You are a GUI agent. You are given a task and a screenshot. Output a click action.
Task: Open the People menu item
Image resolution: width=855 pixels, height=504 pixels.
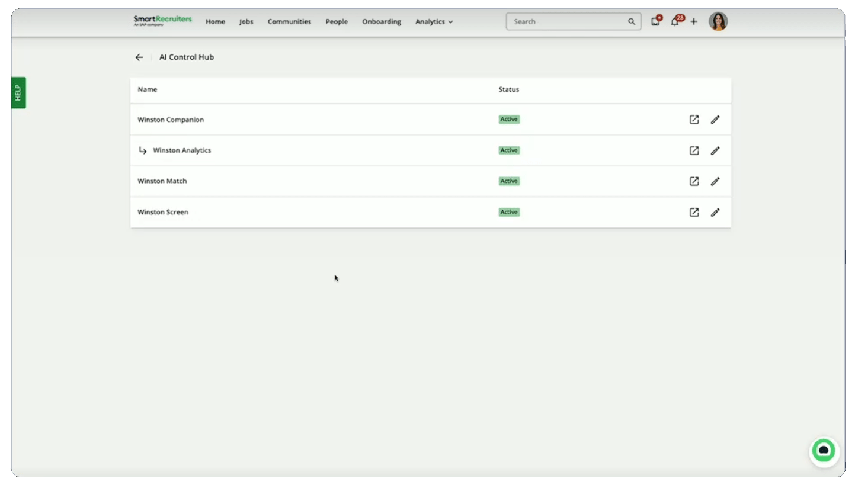point(336,22)
